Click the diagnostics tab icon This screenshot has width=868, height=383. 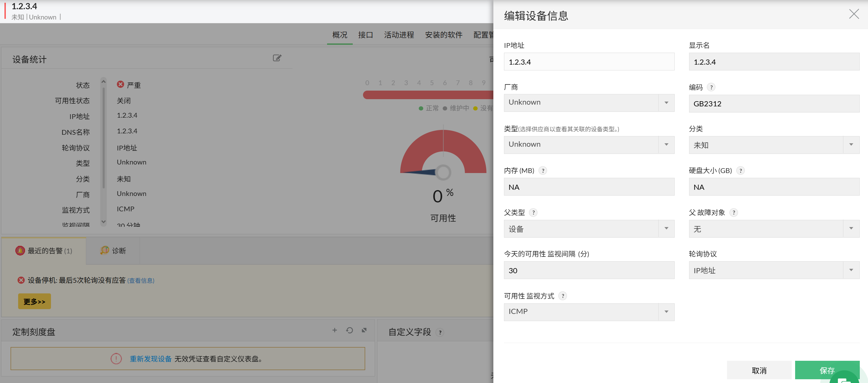point(104,251)
